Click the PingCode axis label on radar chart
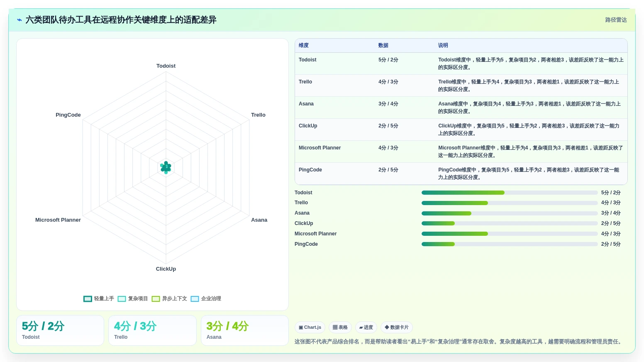 68,115
